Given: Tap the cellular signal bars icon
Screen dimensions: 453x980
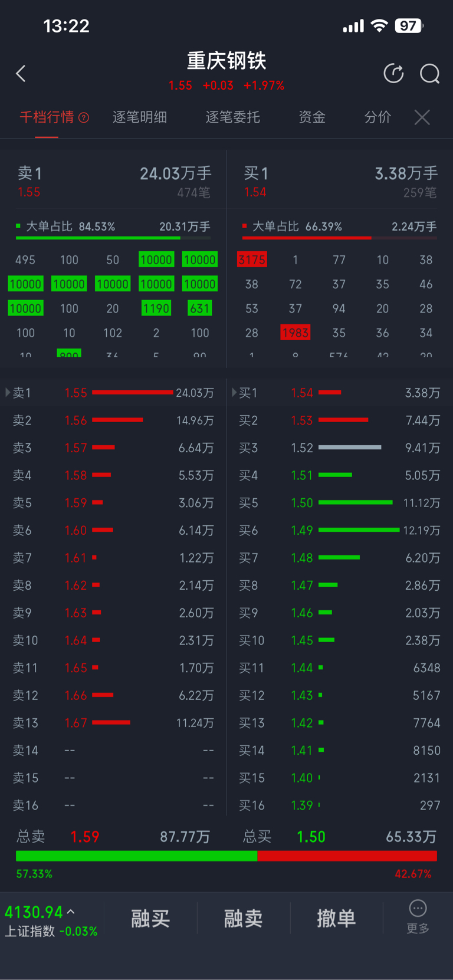Looking at the screenshot, I should click(353, 27).
